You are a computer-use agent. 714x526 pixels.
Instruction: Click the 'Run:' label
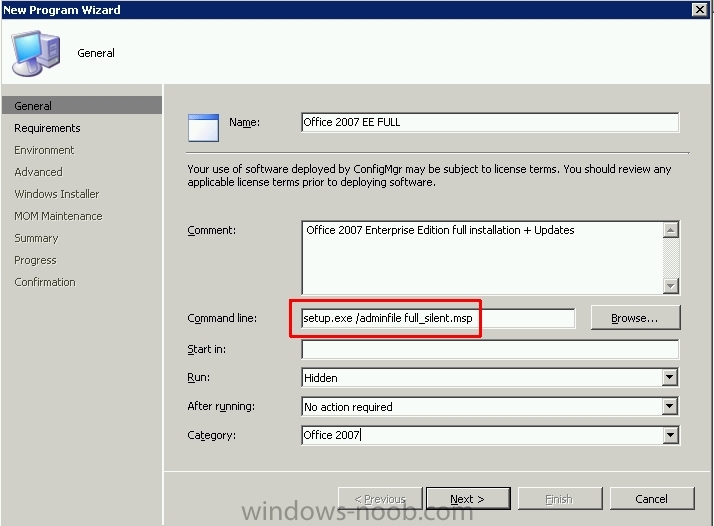point(199,378)
